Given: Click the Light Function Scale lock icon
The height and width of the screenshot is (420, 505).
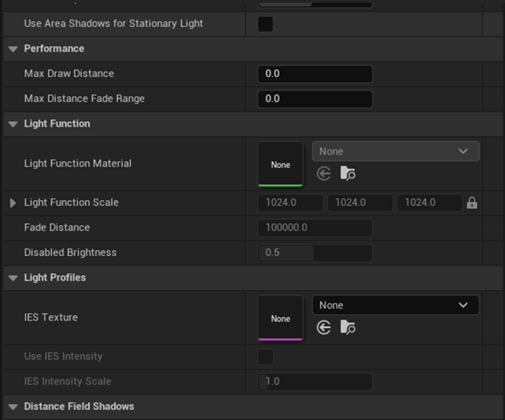Looking at the screenshot, I should click(471, 203).
